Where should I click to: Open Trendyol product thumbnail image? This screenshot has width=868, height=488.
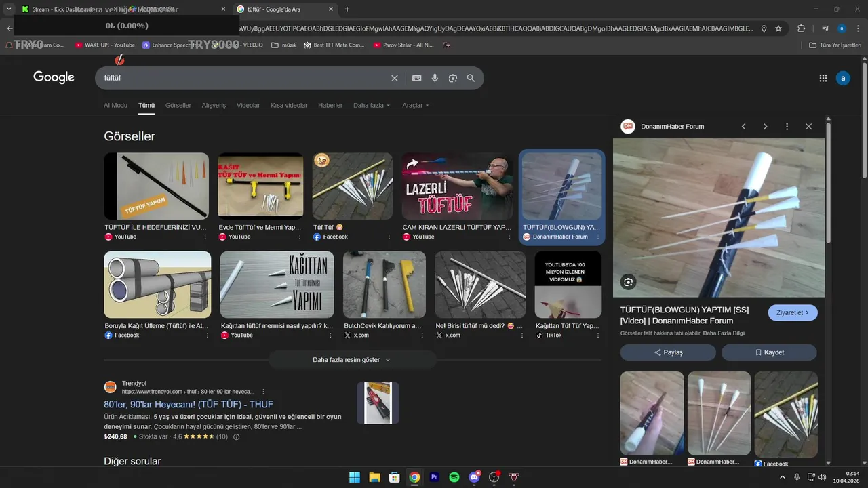point(378,403)
